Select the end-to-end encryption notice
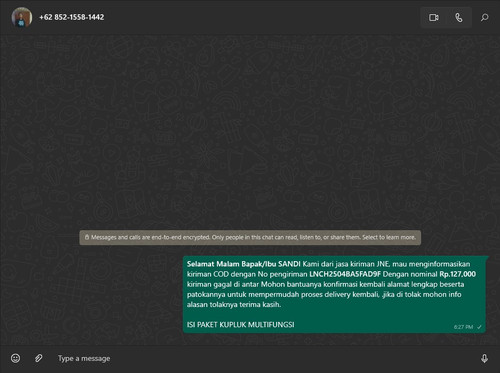500x373 pixels. coord(250,237)
